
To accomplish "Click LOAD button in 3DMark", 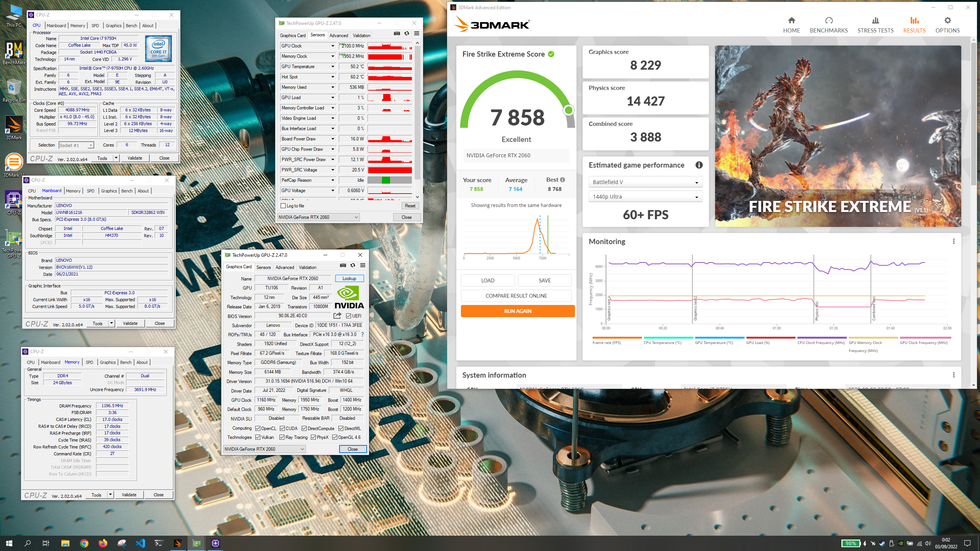I will tap(488, 280).
